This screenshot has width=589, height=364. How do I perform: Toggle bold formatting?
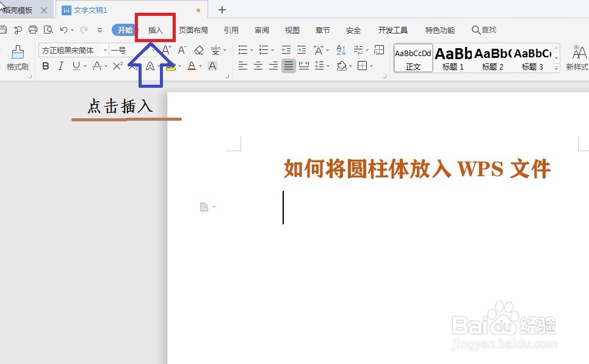(45, 66)
